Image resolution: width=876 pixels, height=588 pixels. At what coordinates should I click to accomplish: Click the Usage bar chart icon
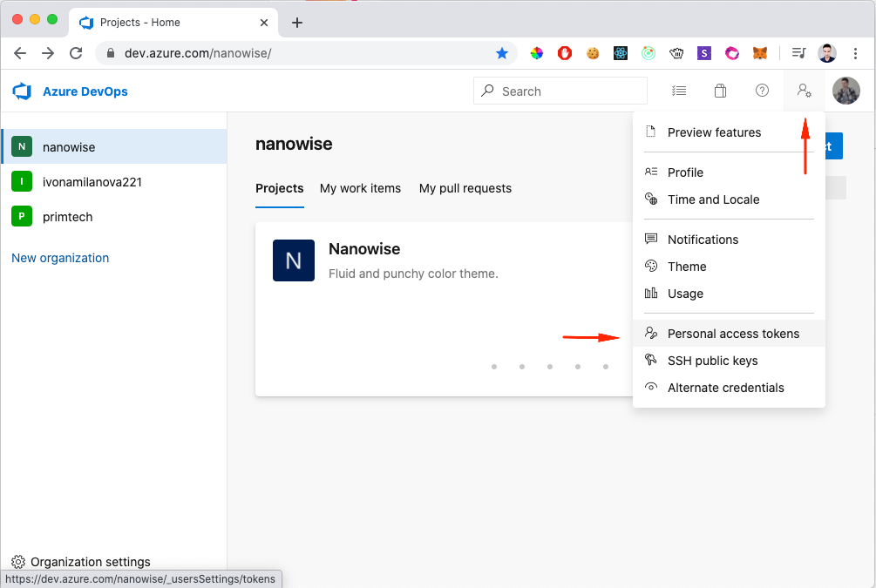(x=651, y=294)
